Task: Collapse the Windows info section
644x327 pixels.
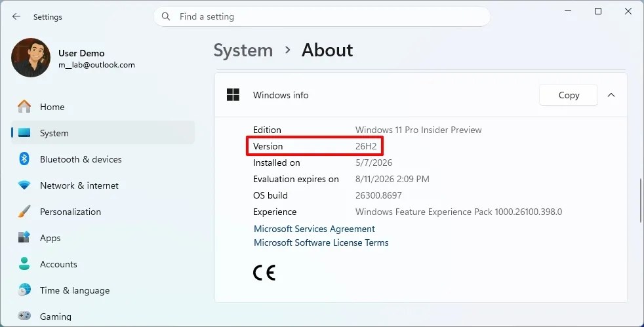Action: point(611,95)
